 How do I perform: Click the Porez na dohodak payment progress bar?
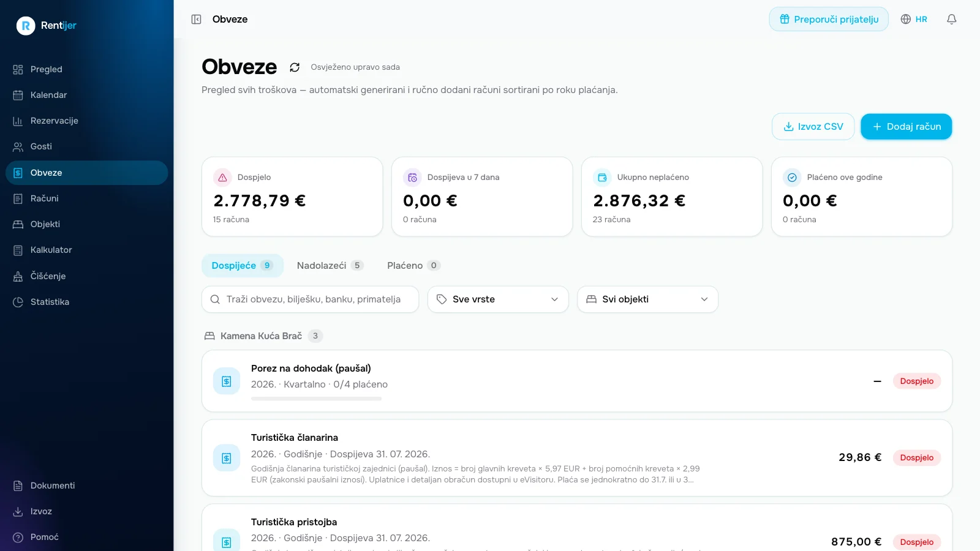tap(316, 399)
